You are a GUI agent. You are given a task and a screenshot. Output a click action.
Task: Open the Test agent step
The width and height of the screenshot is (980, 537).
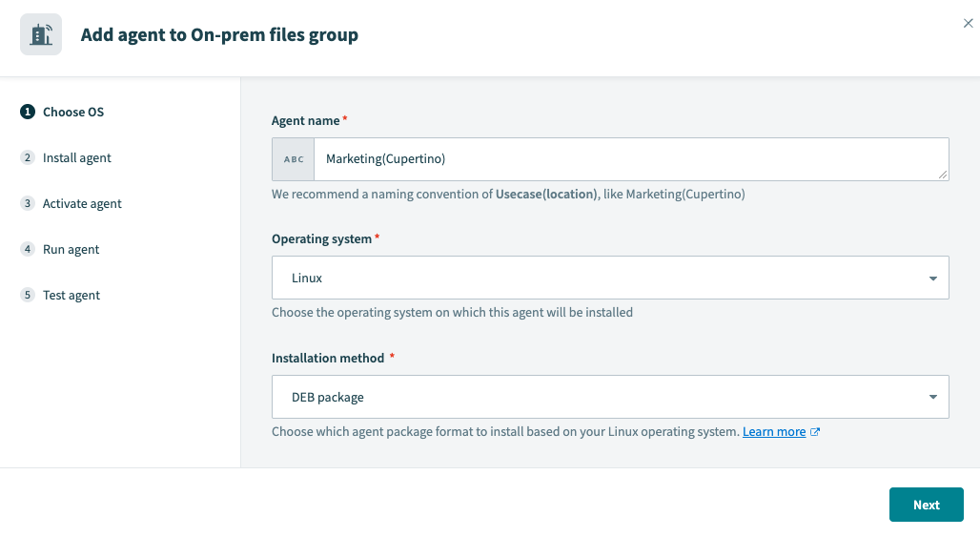[x=71, y=296]
